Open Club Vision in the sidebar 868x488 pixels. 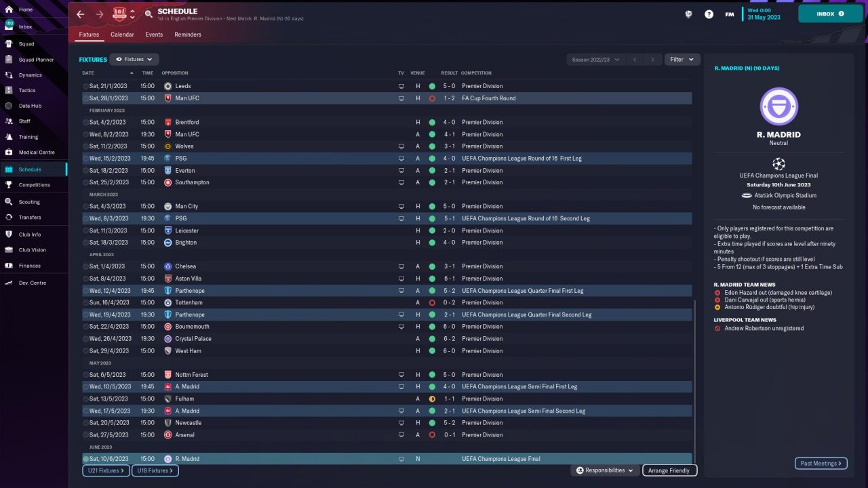33,250
